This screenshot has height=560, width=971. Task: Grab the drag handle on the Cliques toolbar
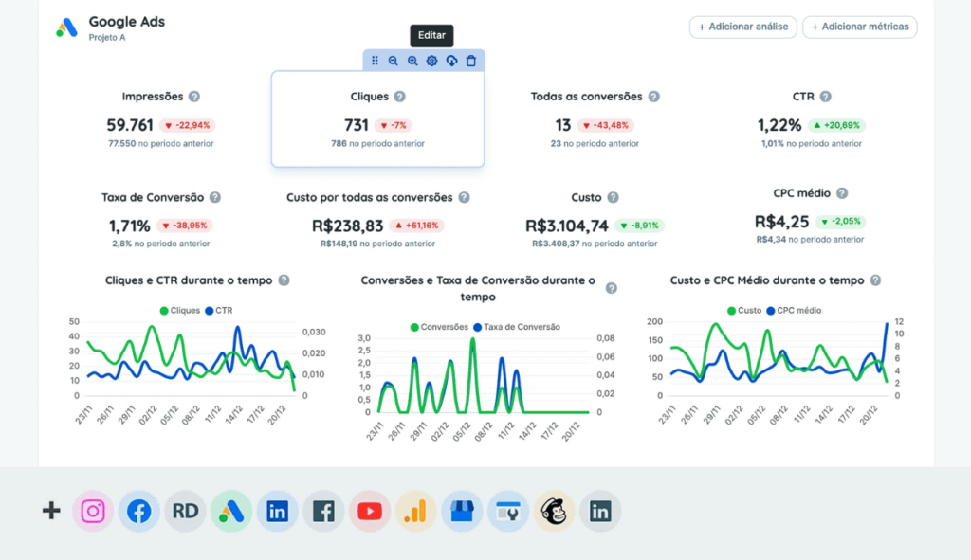click(375, 60)
